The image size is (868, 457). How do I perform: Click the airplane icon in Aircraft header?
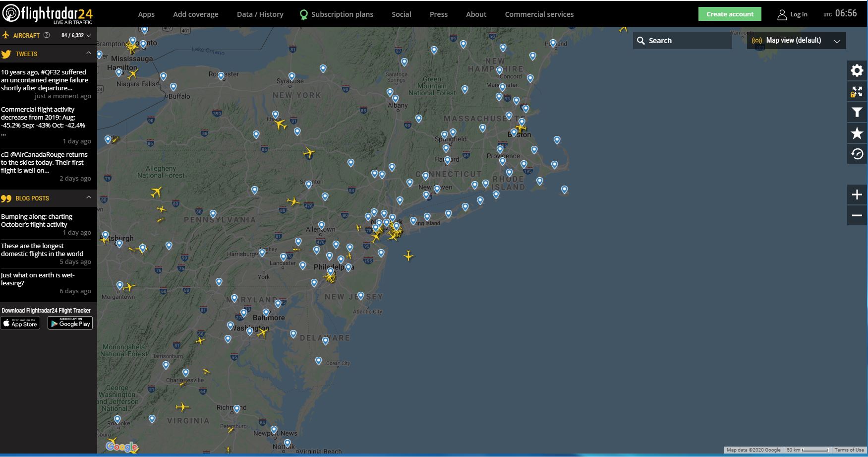[6, 35]
